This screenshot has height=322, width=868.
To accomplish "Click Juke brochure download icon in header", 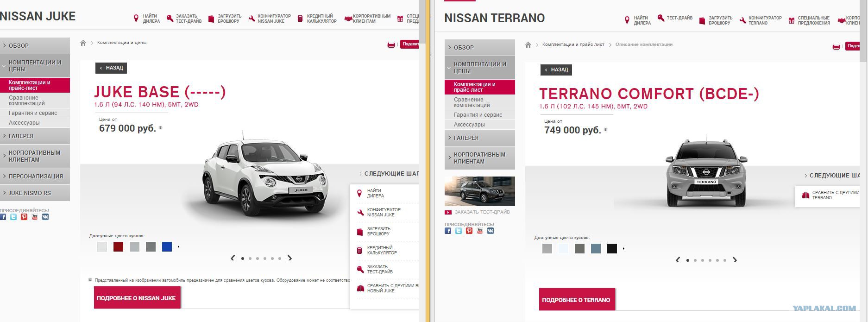I will tap(211, 19).
